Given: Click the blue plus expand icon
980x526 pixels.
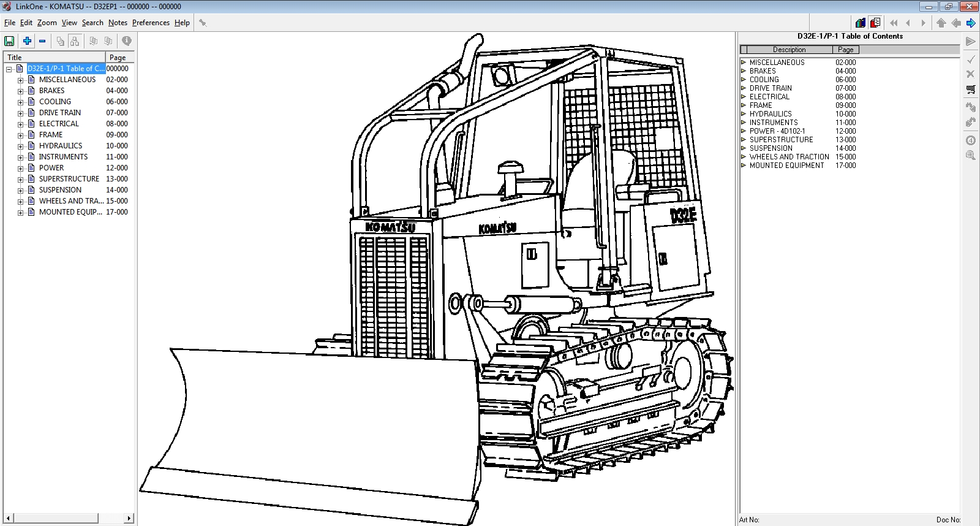Looking at the screenshot, I should [27, 41].
